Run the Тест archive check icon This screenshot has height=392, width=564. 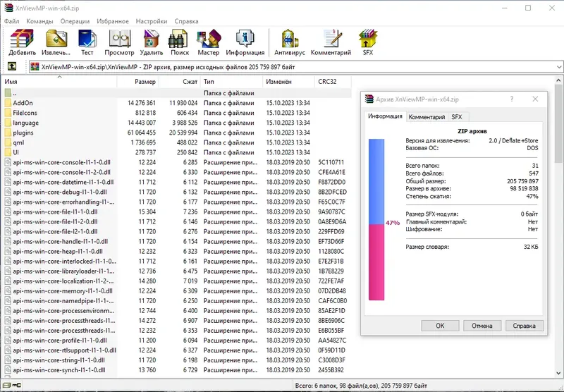[87, 39]
